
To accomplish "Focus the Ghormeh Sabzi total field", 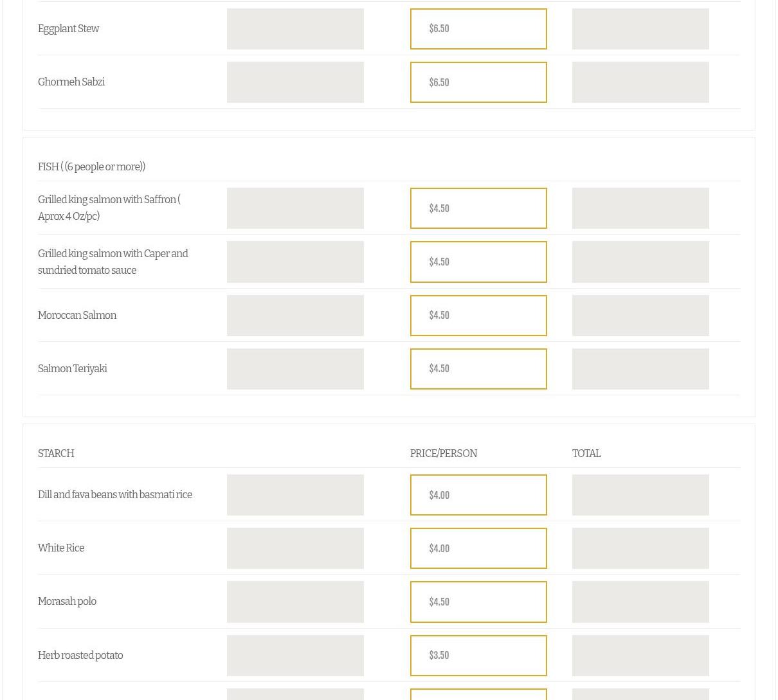I will [640, 82].
